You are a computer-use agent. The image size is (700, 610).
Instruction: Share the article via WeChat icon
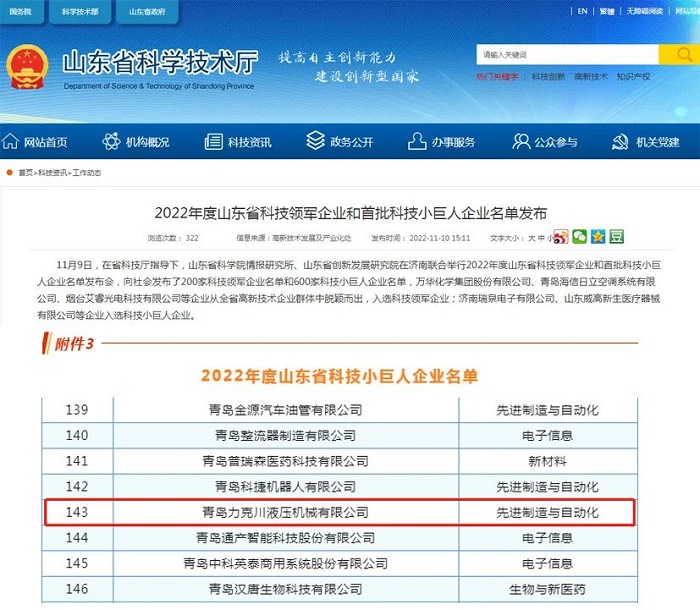click(x=579, y=237)
